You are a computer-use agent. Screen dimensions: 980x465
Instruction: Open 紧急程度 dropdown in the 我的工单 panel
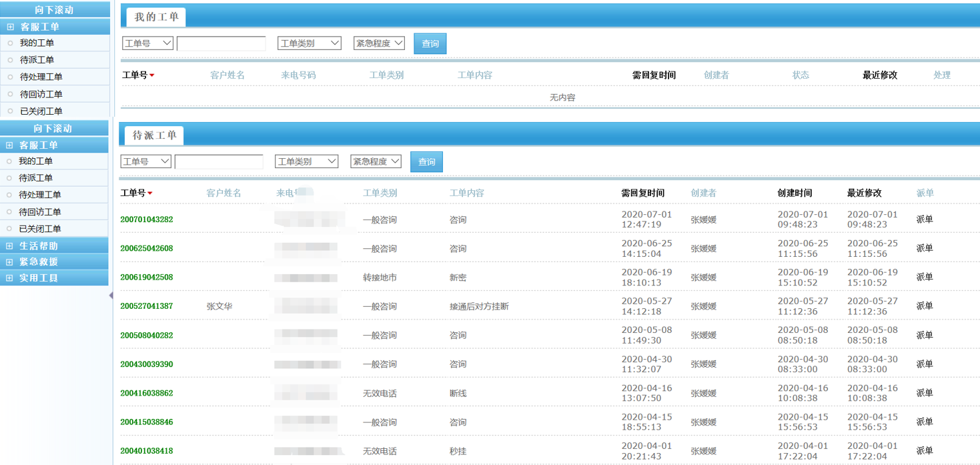pos(379,43)
